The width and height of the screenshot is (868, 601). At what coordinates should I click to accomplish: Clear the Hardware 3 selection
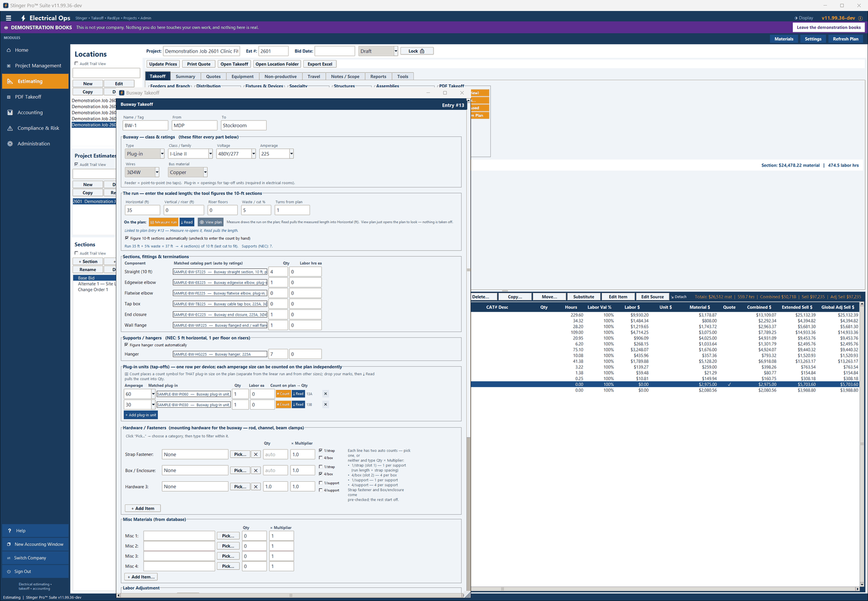point(256,487)
